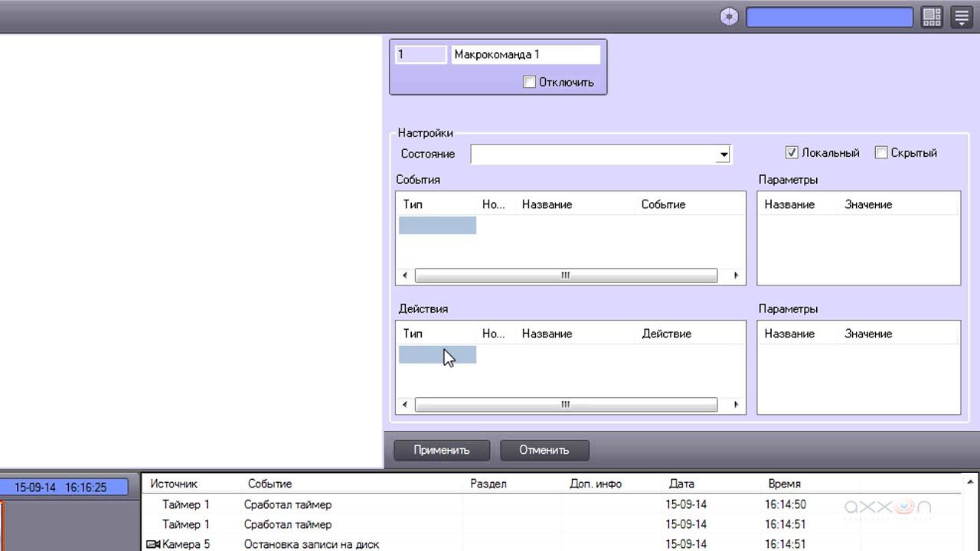Click the Применить button

click(442, 450)
